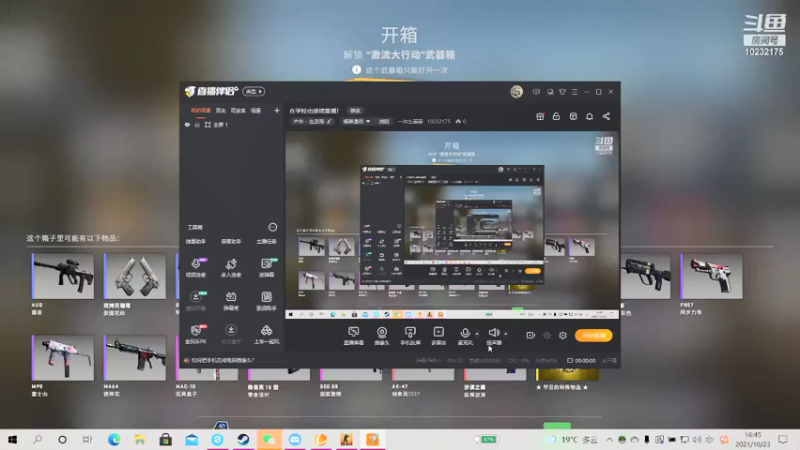
Task: Open the 火力全开 tool
Action: [231, 334]
